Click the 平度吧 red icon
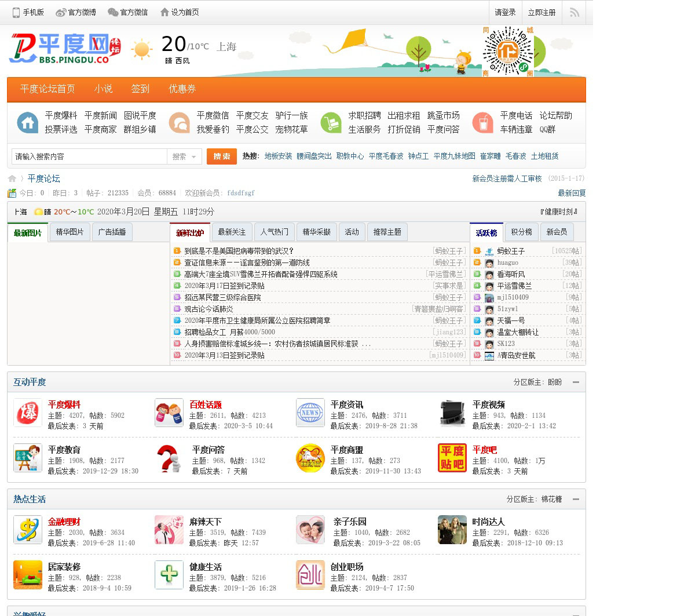Viewport: 695px width, 616px height. (x=452, y=458)
